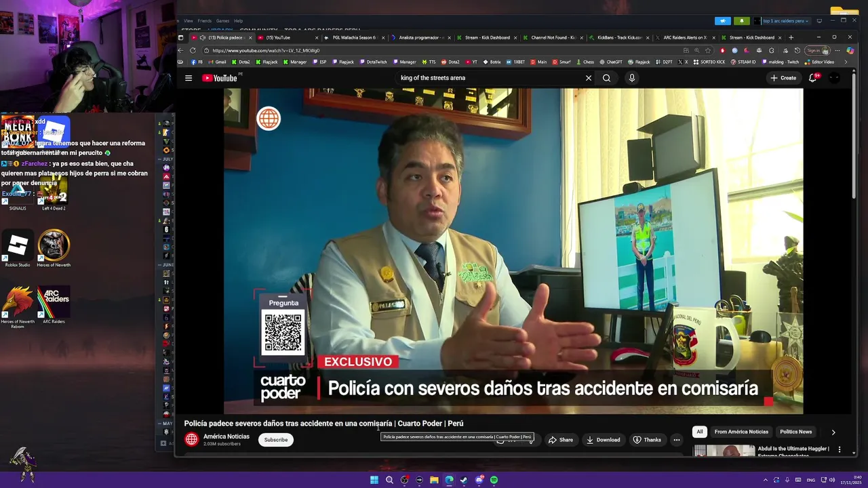Show next filter chips with right chevron
This screenshot has height=488, width=868.
click(833, 432)
